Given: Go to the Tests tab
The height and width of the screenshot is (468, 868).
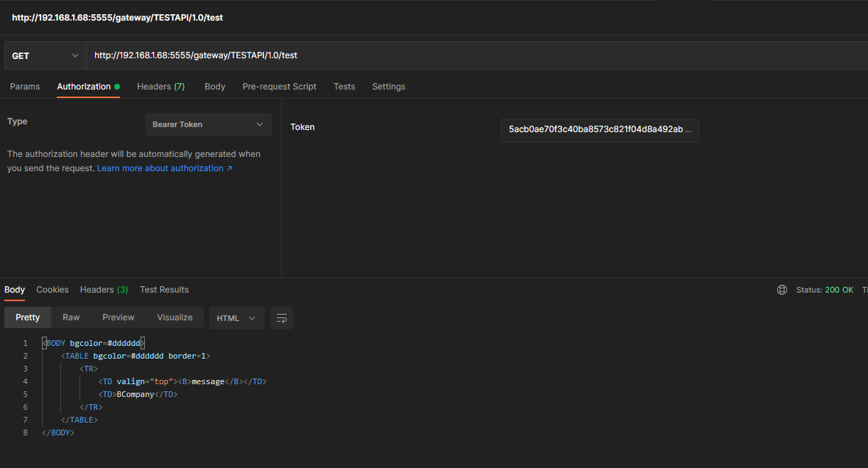Looking at the screenshot, I should click(x=344, y=87).
